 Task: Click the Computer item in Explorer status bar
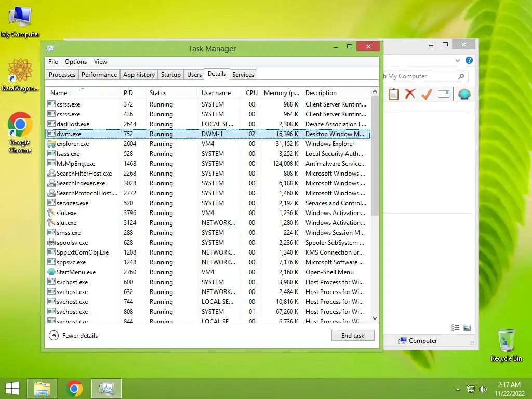point(418,341)
